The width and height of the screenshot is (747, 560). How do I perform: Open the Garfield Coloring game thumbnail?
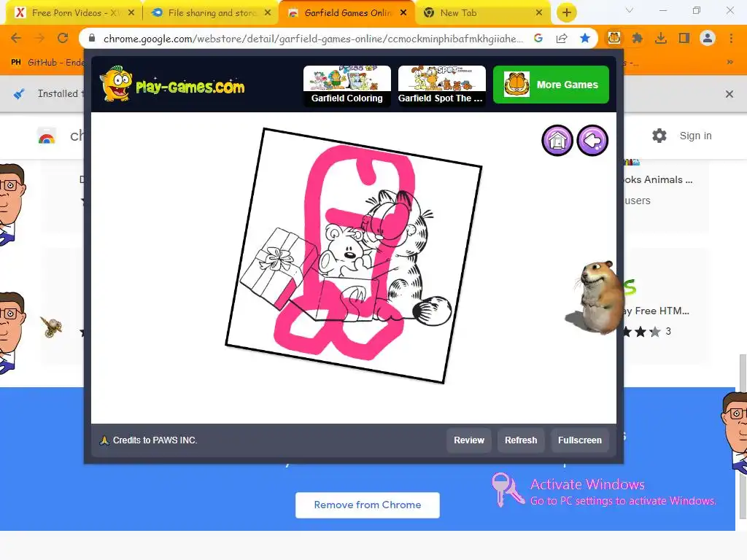pos(347,85)
